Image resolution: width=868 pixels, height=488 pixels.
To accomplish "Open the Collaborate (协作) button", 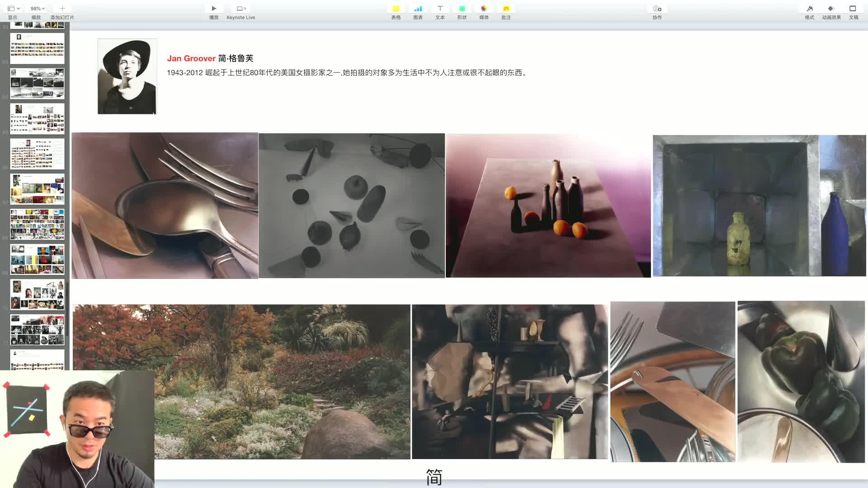I will (657, 9).
